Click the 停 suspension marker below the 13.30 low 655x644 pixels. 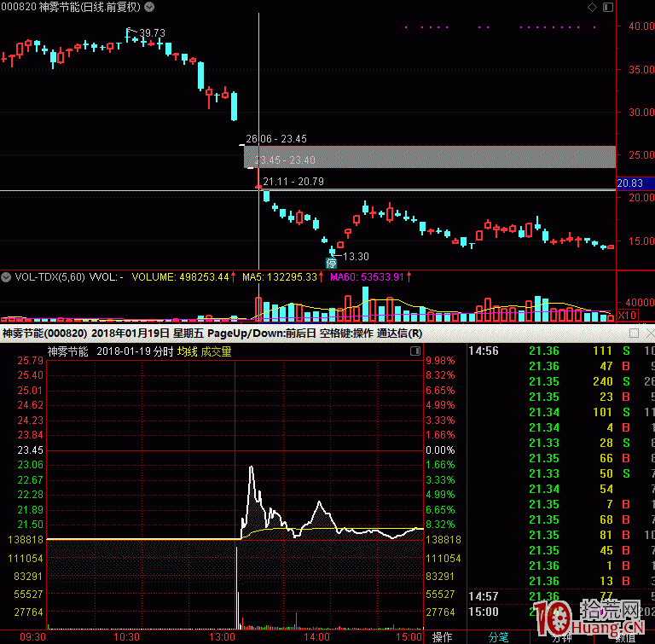click(331, 264)
